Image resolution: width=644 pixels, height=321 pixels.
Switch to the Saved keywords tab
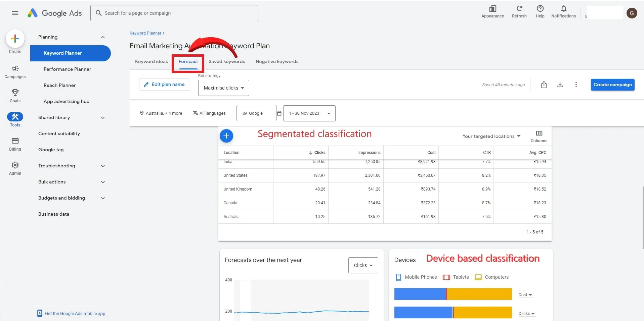[x=226, y=62]
